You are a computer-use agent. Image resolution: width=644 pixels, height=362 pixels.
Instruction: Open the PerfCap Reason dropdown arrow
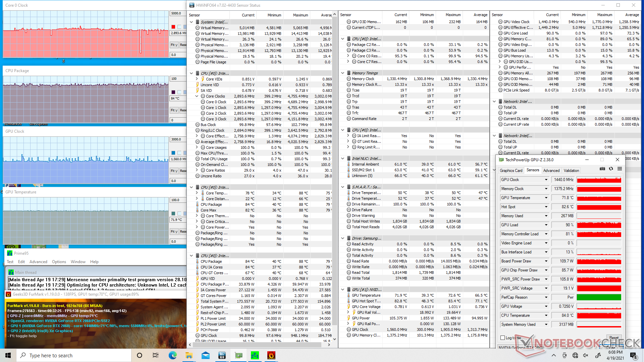point(546,297)
